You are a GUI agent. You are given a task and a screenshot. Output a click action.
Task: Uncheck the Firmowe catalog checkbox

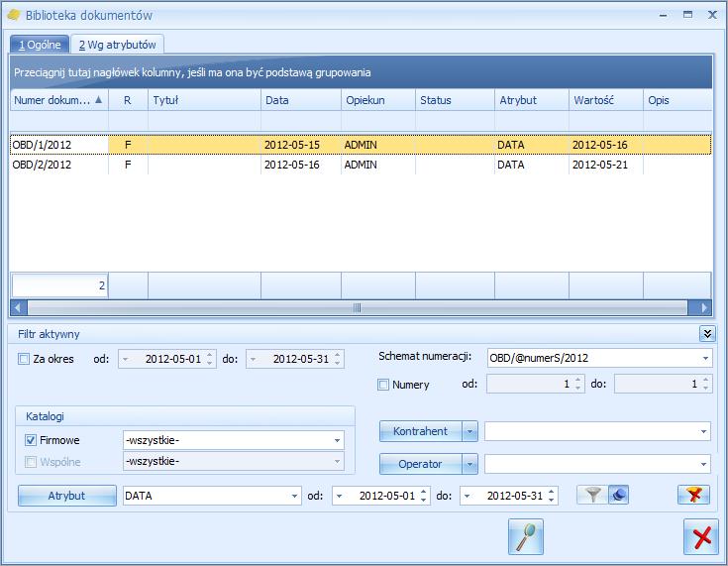pos(31,440)
